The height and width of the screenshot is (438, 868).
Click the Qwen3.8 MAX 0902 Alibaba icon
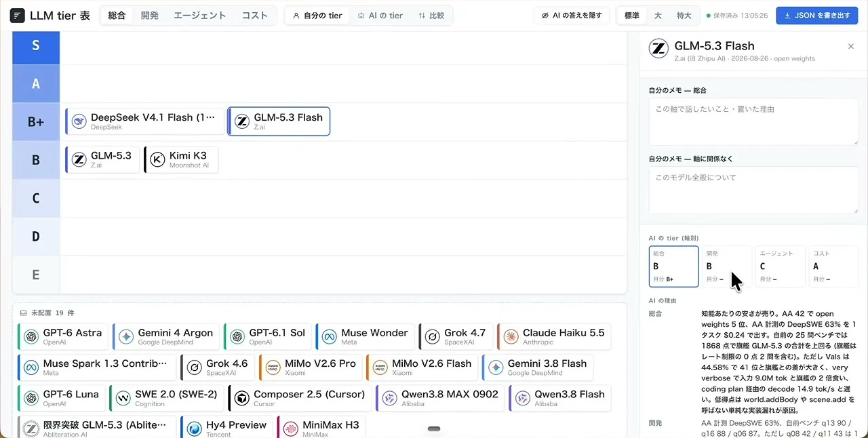pyautogui.click(x=389, y=398)
